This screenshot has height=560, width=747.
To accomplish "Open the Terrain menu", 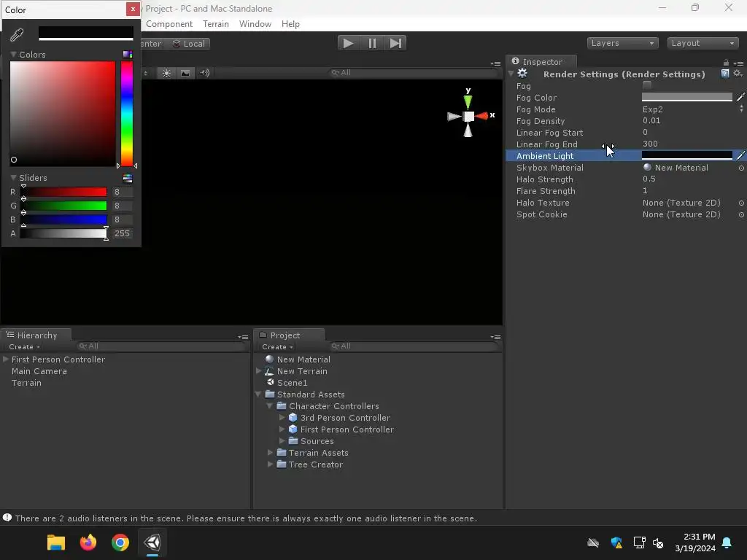I will pos(216,24).
